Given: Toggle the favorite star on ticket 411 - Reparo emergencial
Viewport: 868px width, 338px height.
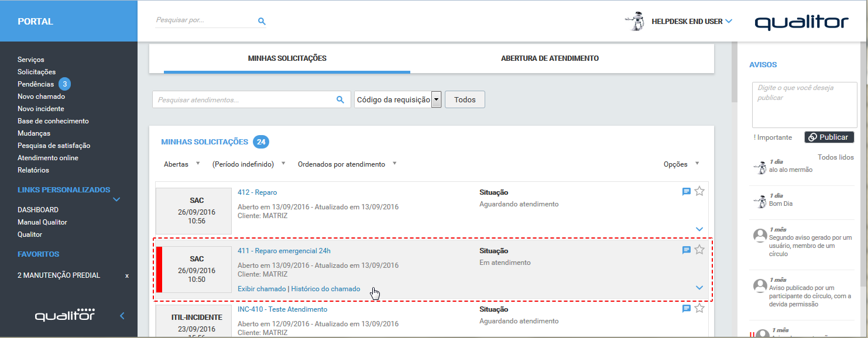Looking at the screenshot, I should (699, 249).
